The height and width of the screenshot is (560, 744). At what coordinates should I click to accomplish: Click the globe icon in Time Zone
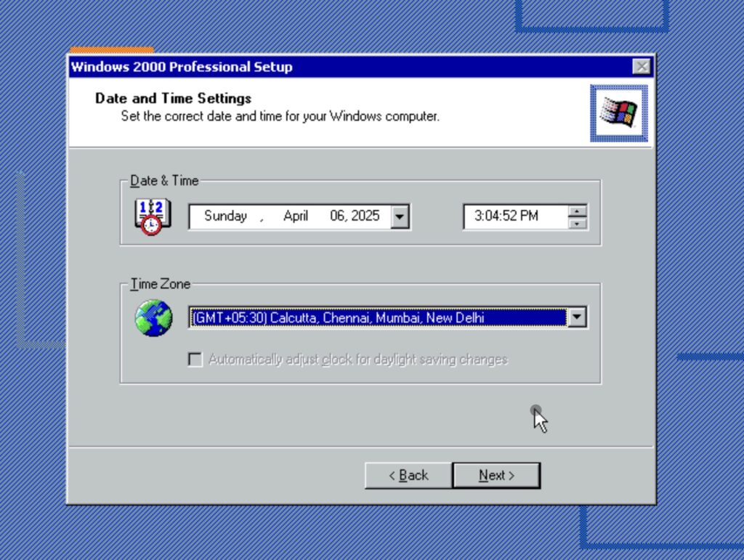[x=153, y=317]
